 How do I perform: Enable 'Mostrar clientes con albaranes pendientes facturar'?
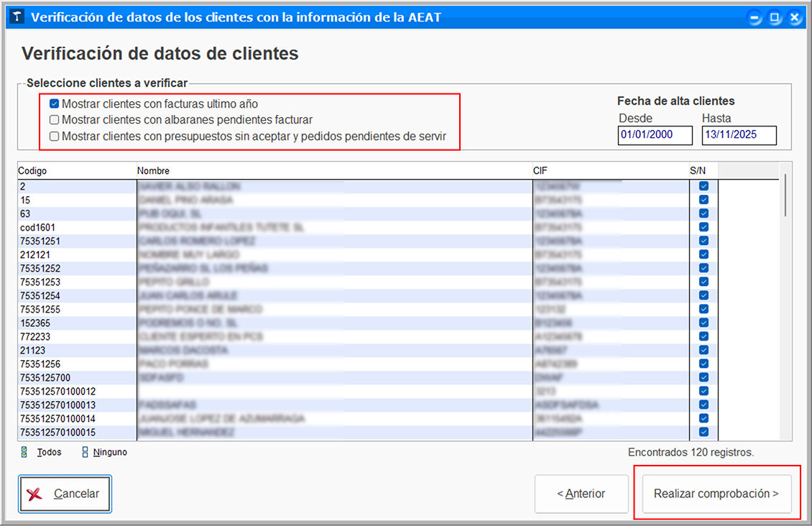pyautogui.click(x=54, y=120)
